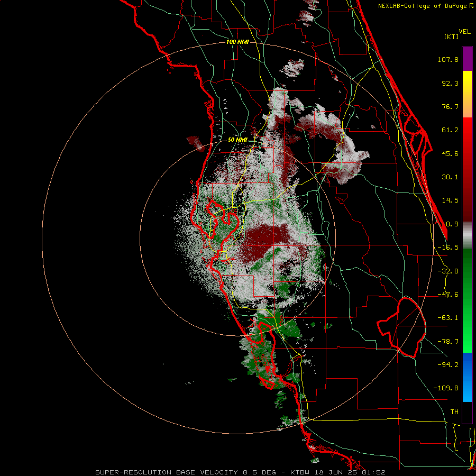Click the -109.8 legend value
The image size is (476, 476).
[446, 388]
